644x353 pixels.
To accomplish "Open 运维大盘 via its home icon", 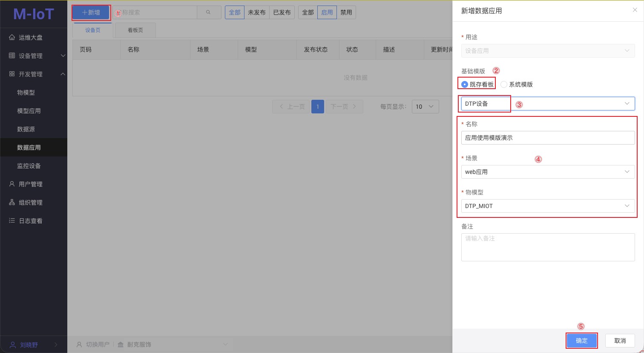I will click(x=12, y=38).
